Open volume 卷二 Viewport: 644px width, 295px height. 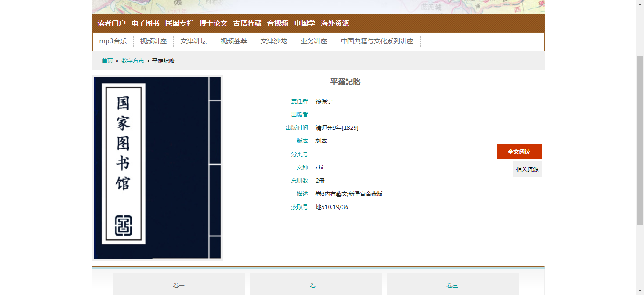coord(316,285)
